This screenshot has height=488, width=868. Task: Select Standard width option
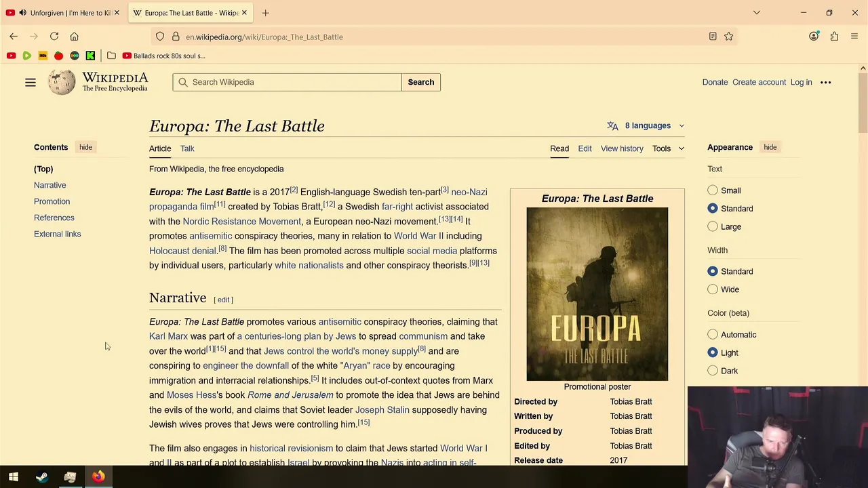coord(713,271)
